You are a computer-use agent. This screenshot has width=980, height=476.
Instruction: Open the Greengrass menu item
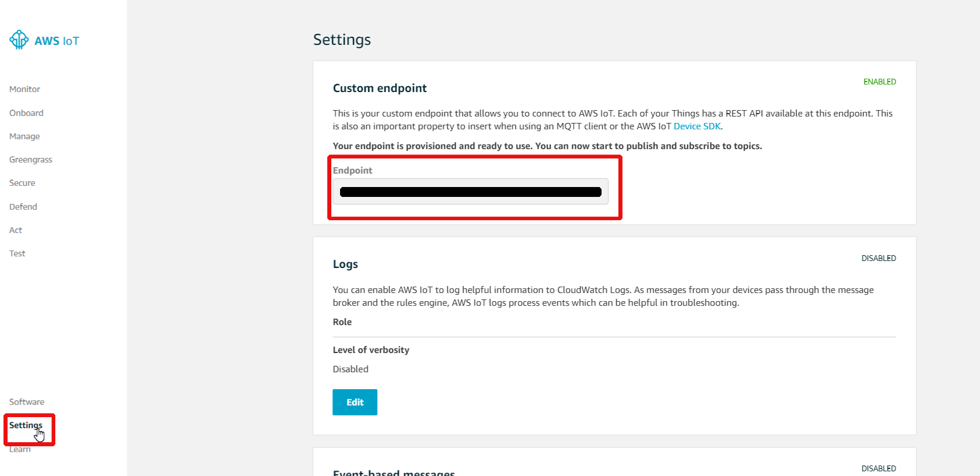[31, 160]
